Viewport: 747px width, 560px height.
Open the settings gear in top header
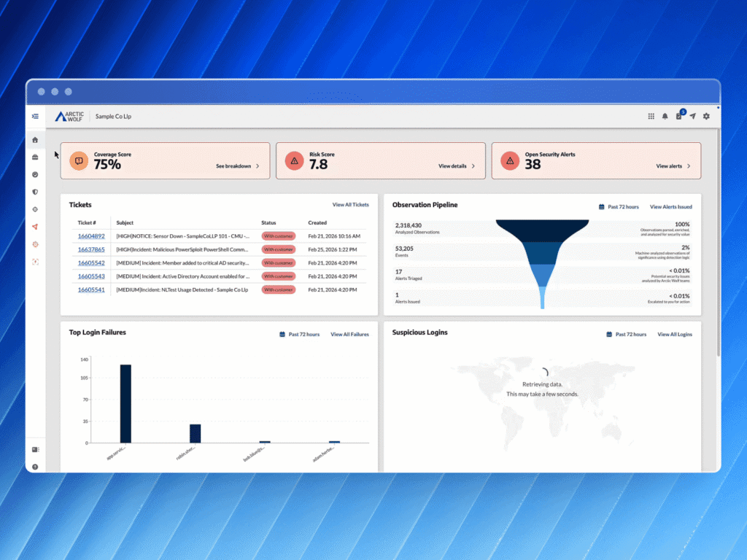tap(706, 116)
